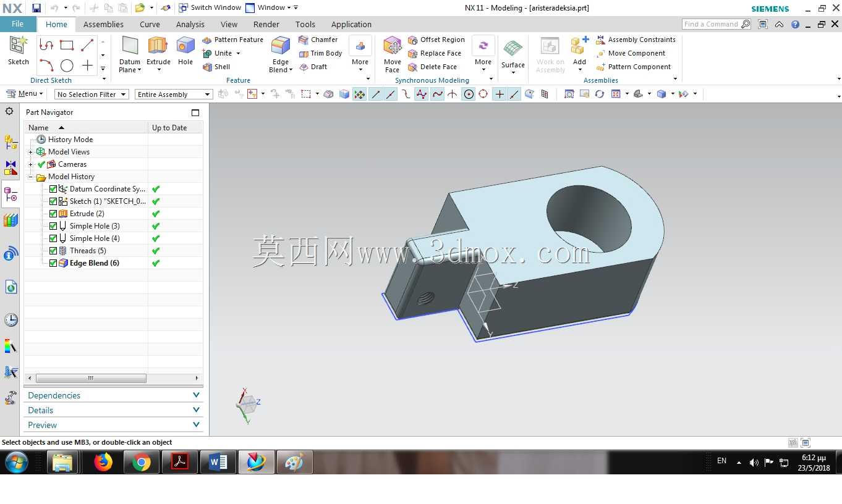
Task: Choose Pattern Feature in ribbon
Action: (x=232, y=40)
